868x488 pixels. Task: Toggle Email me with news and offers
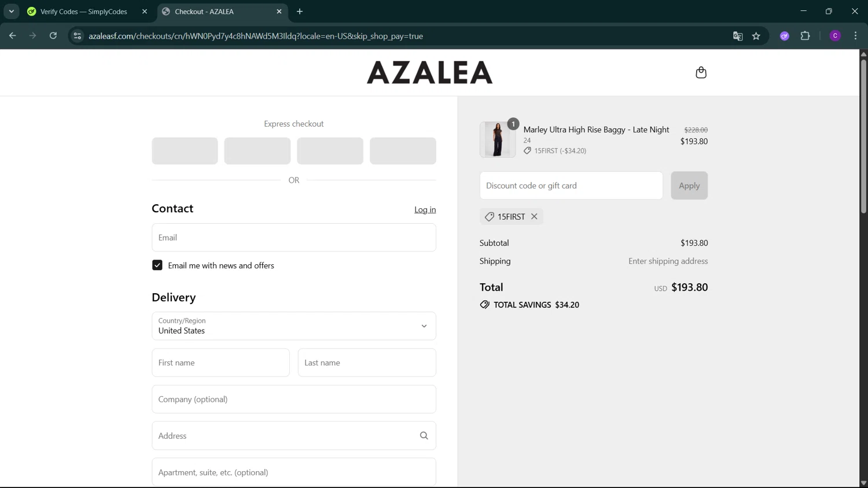coord(157,265)
